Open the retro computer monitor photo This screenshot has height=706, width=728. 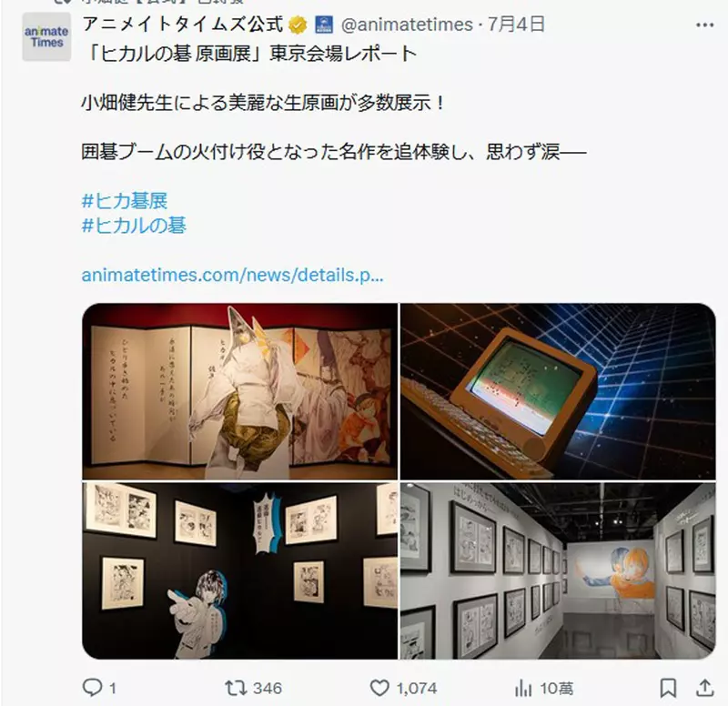coord(558,391)
